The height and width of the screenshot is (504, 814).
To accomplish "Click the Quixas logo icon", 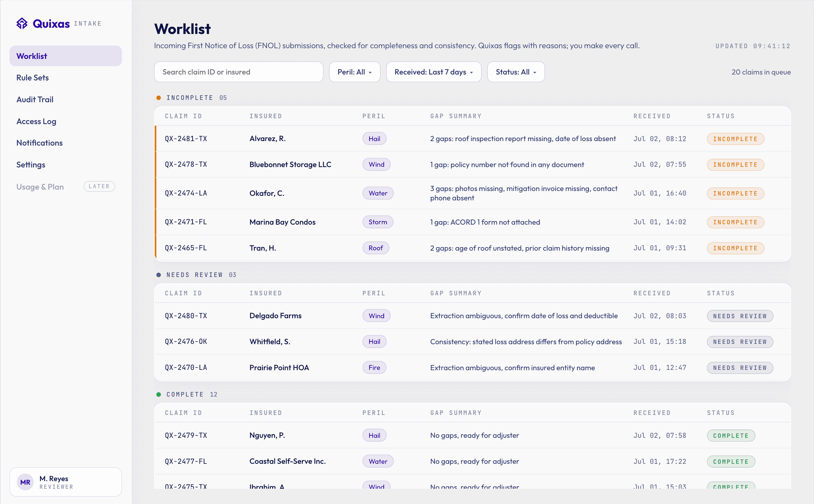I will [x=22, y=24].
